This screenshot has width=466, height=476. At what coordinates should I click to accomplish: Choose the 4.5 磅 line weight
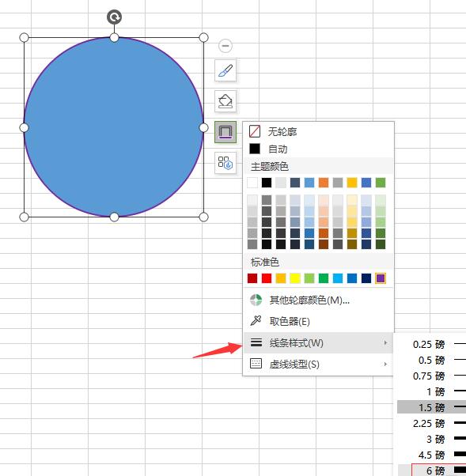pos(432,455)
